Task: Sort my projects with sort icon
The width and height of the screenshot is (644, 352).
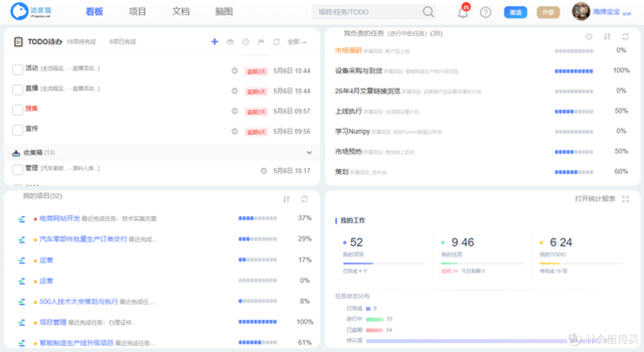Action: (x=286, y=199)
